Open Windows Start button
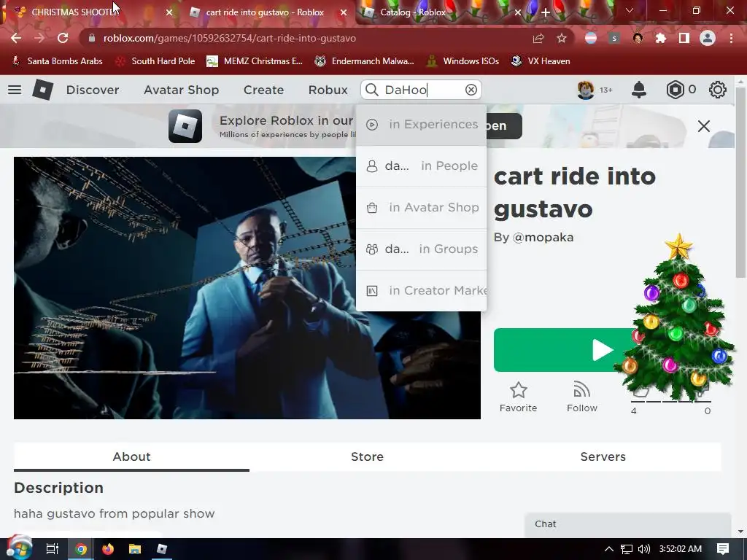747x560 pixels. (x=19, y=549)
